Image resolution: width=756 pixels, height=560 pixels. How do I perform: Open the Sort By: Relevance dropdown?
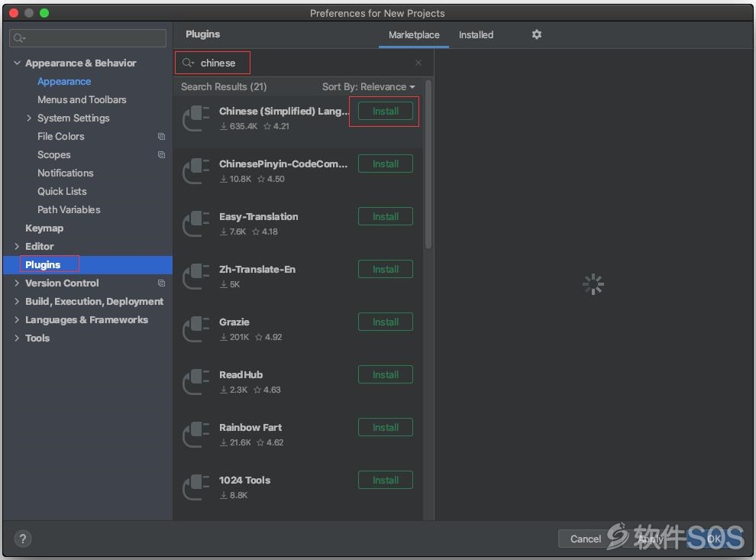tap(368, 87)
